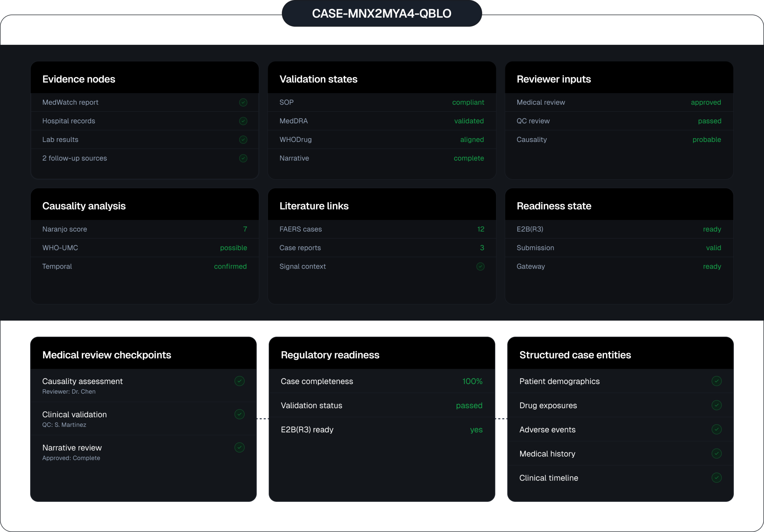The height and width of the screenshot is (532, 764).
Task: Click the Validation status 'passed' value
Action: (469, 405)
